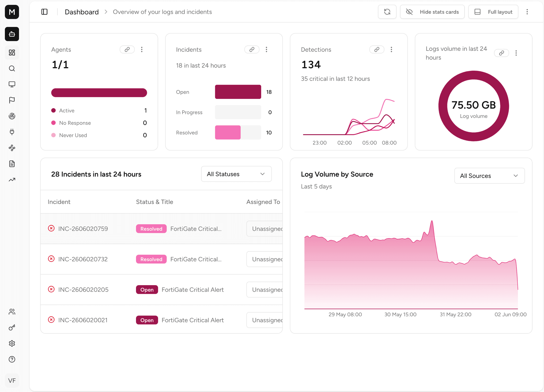Open the help question mark icon
The image size is (544, 392).
12,359
